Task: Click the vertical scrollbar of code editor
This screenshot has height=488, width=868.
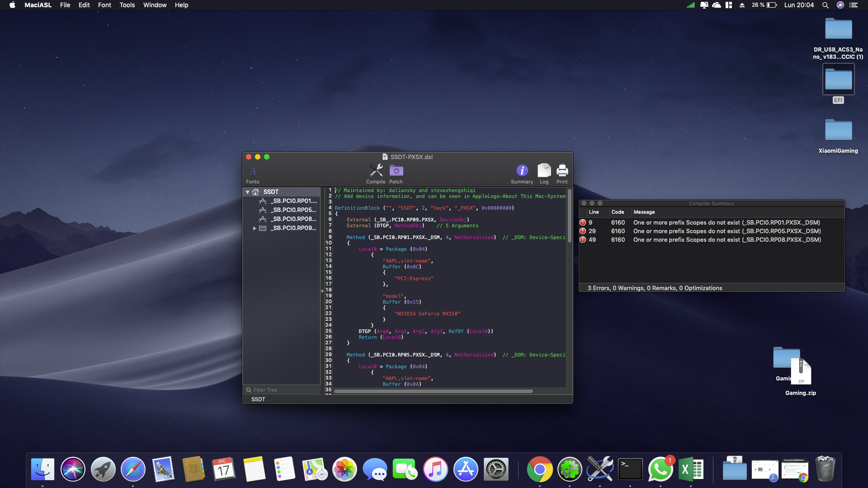Action: coord(569,216)
